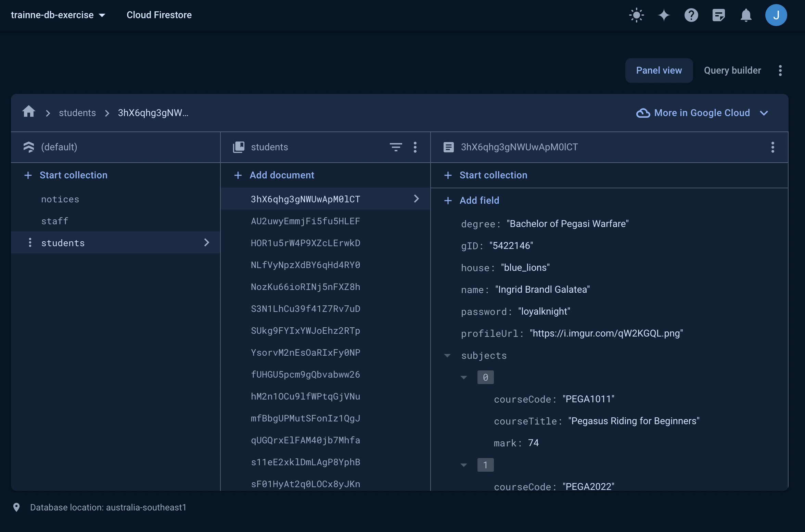Select document S3N1LhCu39f41Z7Rv7uD
This screenshot has height=532, width=805.
pyautogui.click(x=325, y=309)
